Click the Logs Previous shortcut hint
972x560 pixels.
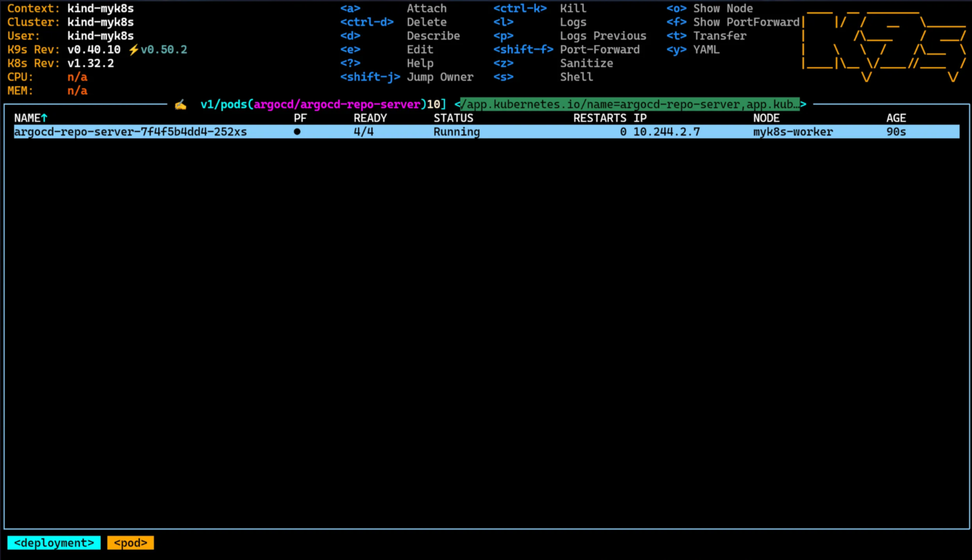coord(603,36)
